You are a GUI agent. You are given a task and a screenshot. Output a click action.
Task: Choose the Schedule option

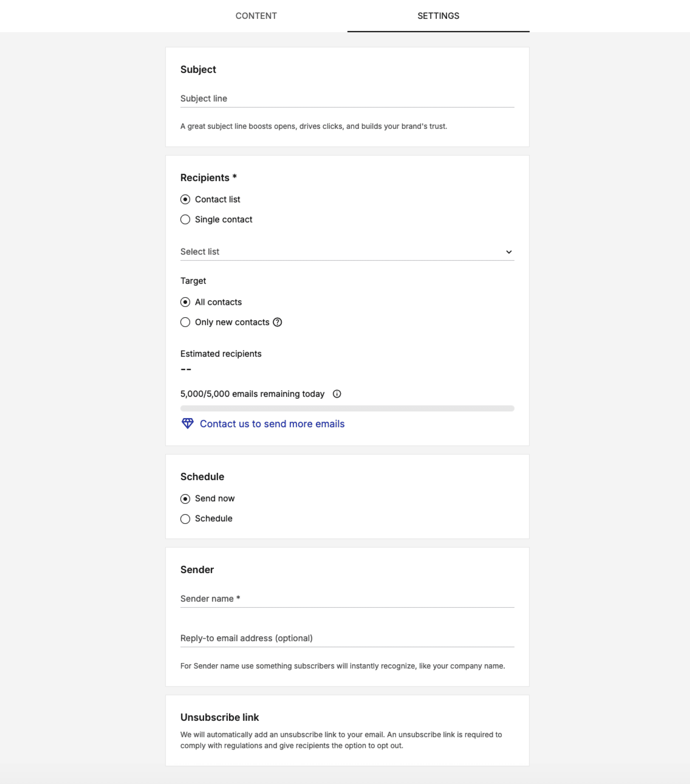click(x=186, y=519)
